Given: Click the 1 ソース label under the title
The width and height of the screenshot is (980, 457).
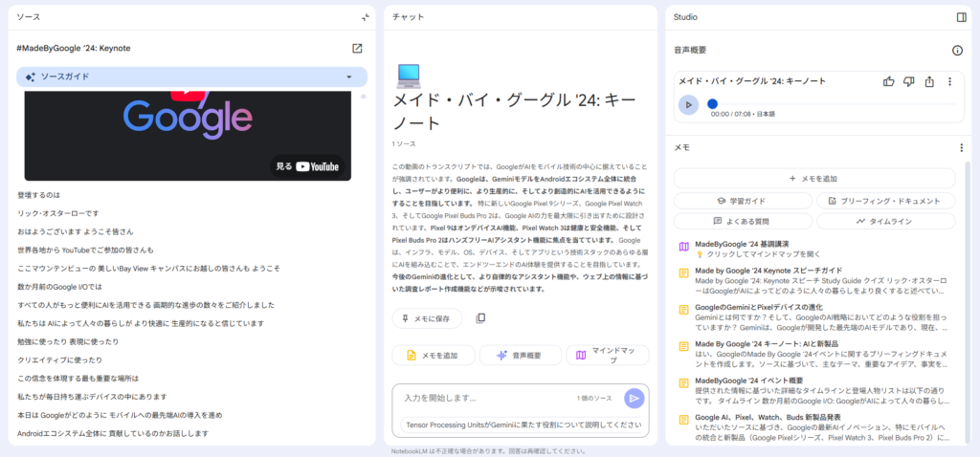Looking at the screenshot, I should point(404,144).
